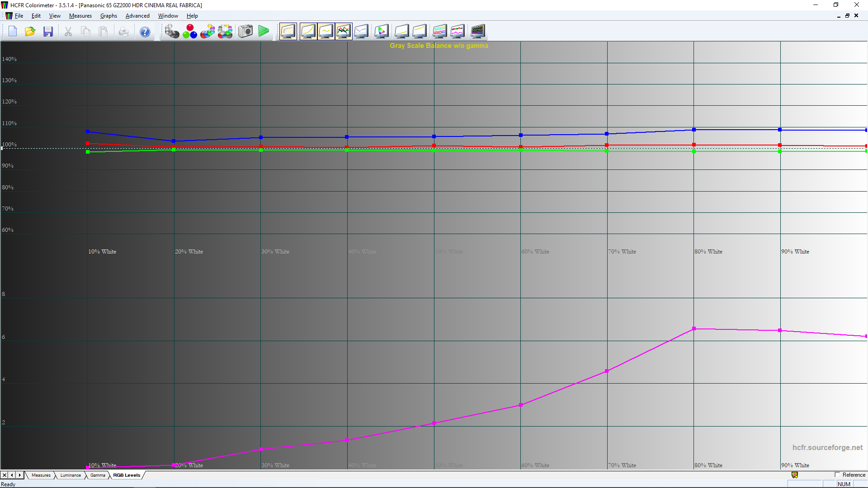
Task: Toggle the Luminance graph toolbar button
Action: click(x=308, y=32)
